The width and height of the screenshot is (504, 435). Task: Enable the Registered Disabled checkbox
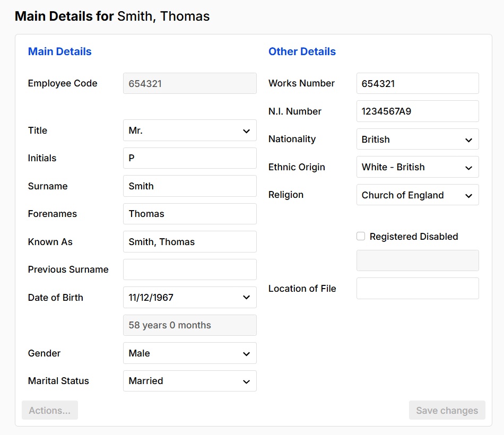pyautogui.click(x=361, y=236)
